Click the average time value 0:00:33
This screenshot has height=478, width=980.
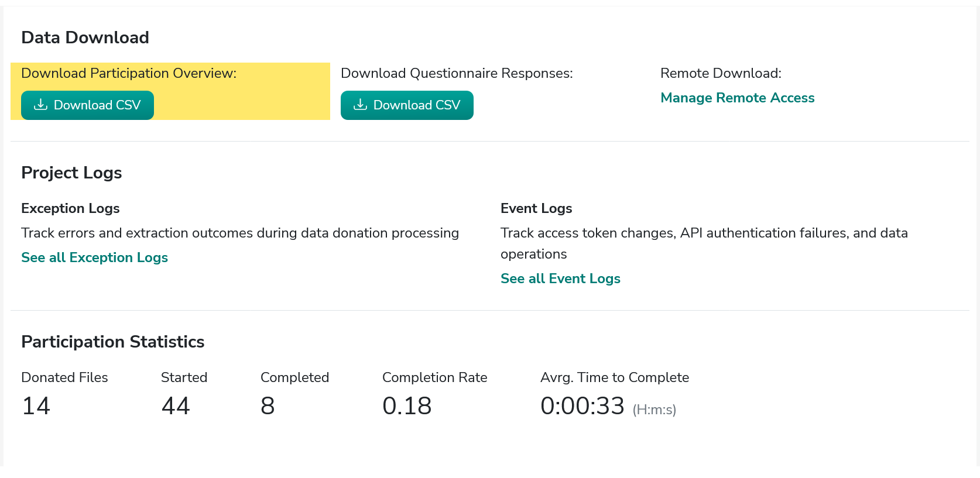click(582, 405)
